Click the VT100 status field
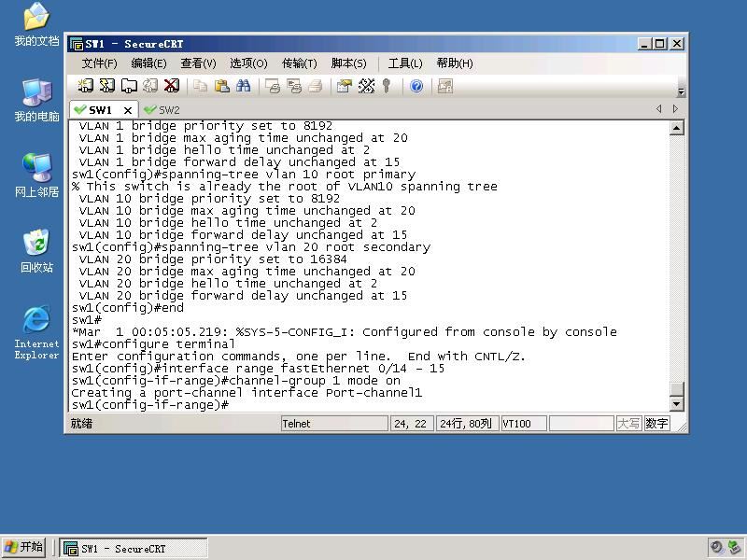Image resolution: width=747 pixels, height=560 pixels. tap(523, 424)
